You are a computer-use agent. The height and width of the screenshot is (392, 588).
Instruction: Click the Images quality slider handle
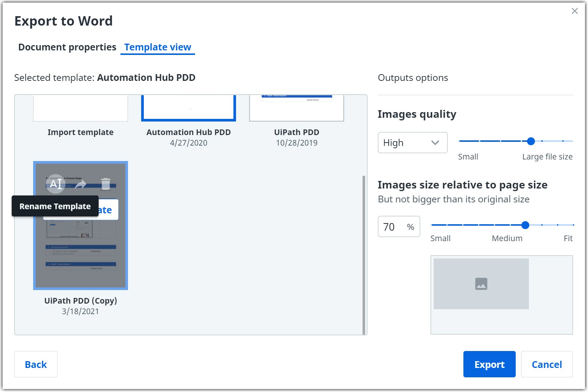click(x=531, y=141)
